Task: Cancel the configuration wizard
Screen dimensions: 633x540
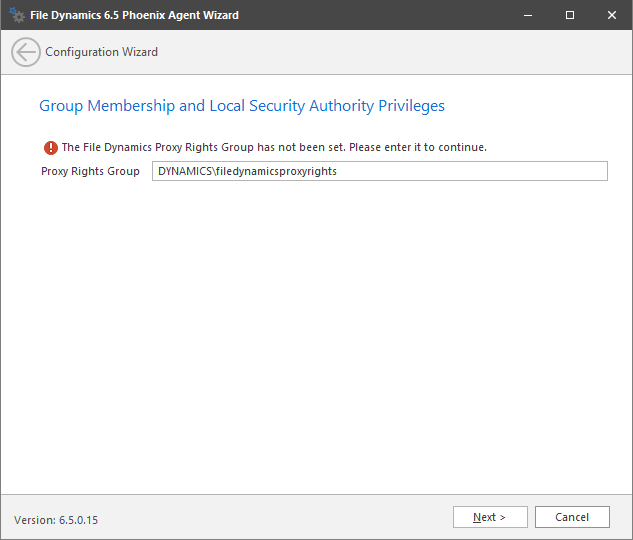Action: 572,517
